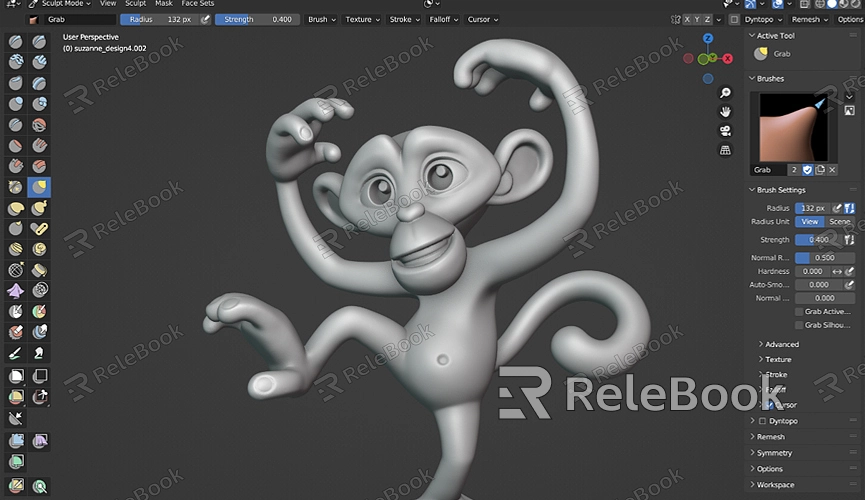Image resolution: width=865 pixels, height=500 pixels.
Task: Toggle the camera view icon
Action: [725, 131]
